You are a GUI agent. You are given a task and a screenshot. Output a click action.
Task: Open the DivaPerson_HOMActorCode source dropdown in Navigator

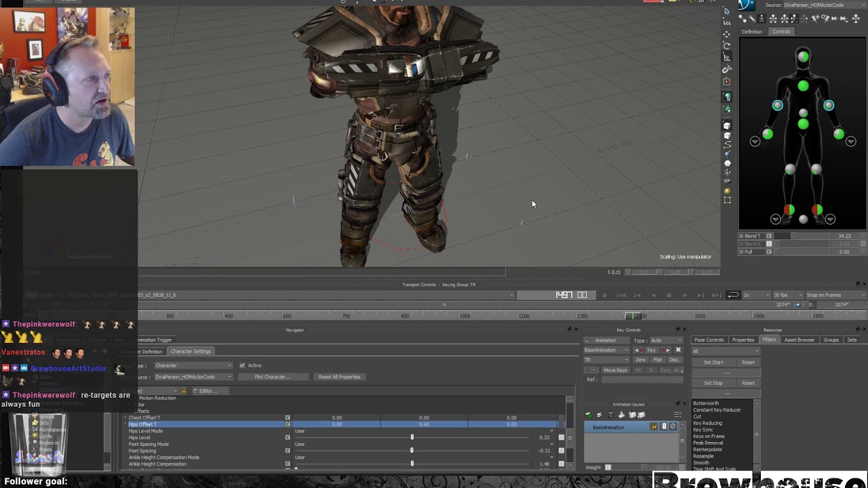193,377
